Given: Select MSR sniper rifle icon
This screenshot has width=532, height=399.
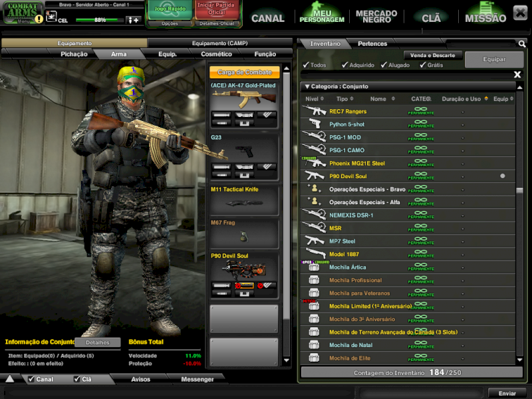Looking at the screenshot, I should pos(315,227).
